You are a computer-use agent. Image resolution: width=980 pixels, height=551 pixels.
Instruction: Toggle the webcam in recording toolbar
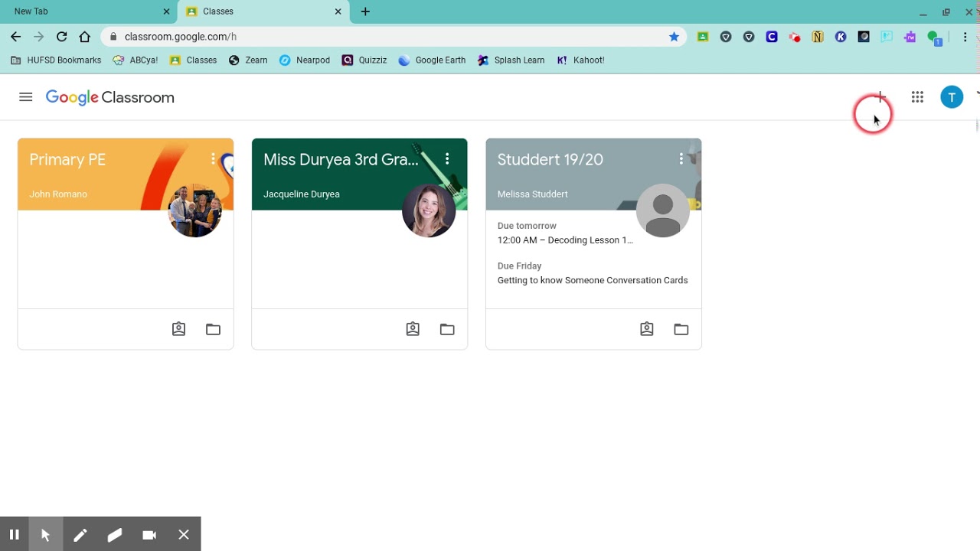pyautogui.click(x=149, y=534)
